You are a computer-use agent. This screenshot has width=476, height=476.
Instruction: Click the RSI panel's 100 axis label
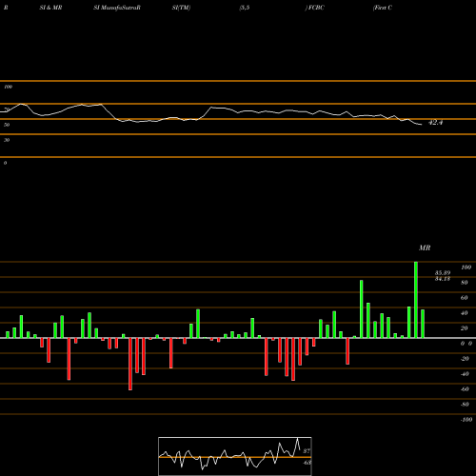tap(8, 87)
